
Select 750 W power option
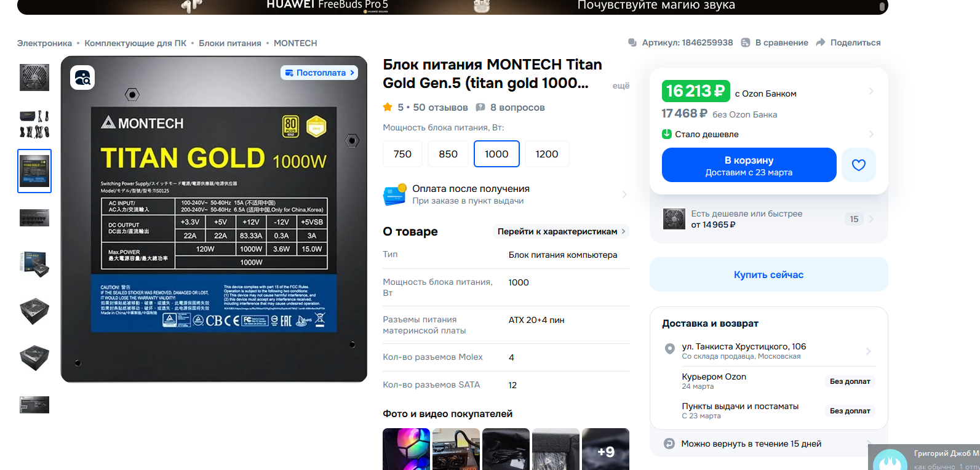click(x=403, y=154)
